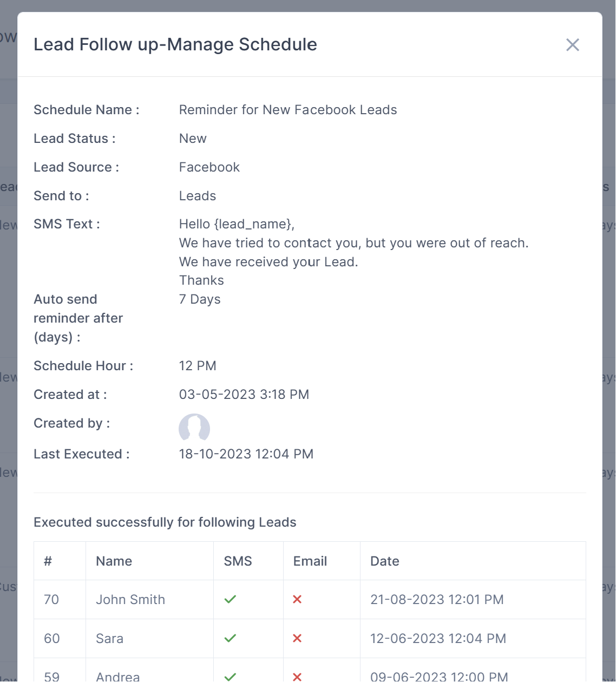Click the Last Executed timestamp
616x682 pixels.
[246, 454]
